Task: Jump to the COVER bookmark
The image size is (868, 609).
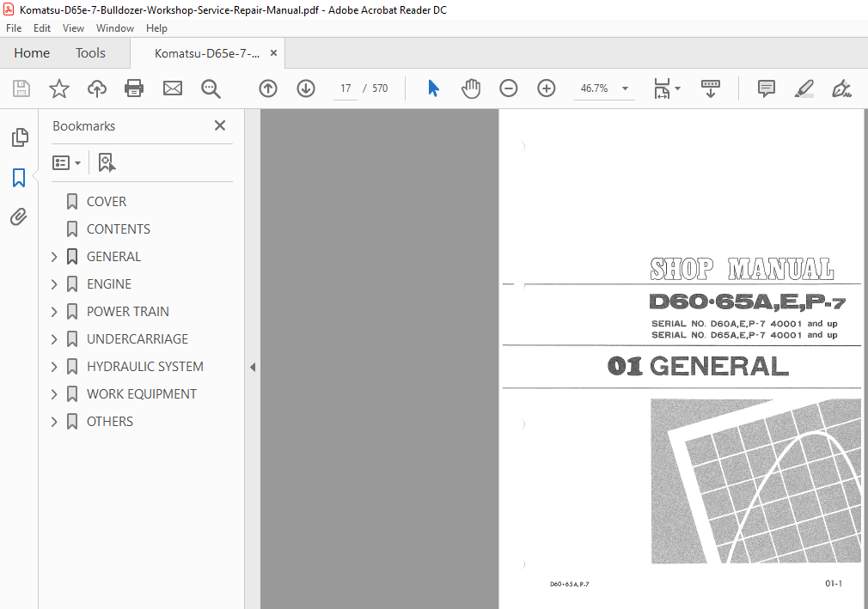Action: [x=107, y=202]
